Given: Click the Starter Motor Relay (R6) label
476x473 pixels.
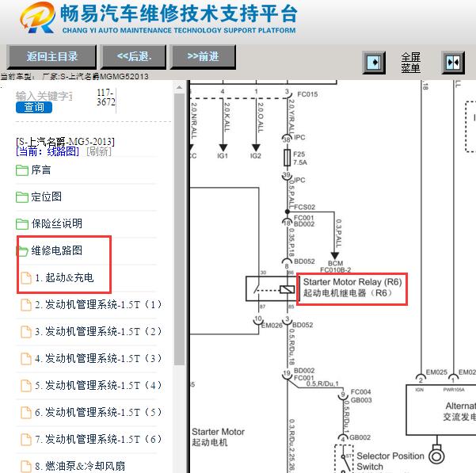Looking at the screenshot, I should [x=352, y=288].
